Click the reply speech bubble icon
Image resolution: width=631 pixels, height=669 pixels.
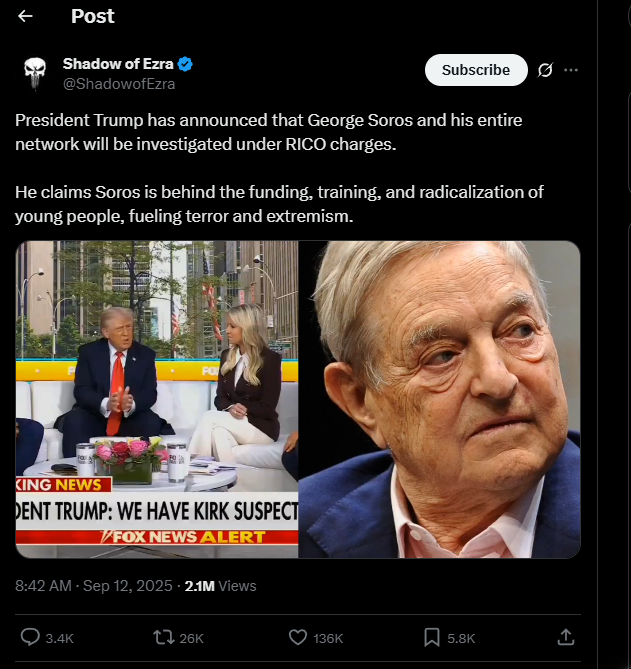[x=30, y=637]
